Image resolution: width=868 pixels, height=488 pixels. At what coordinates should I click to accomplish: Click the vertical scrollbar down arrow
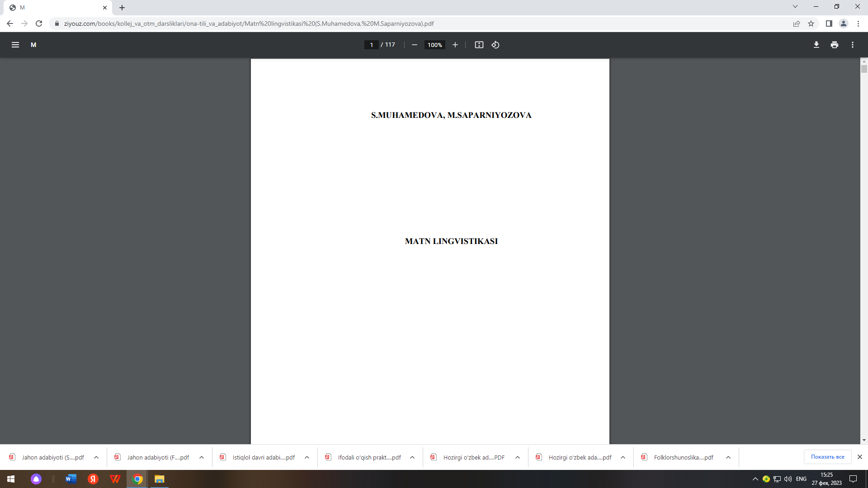coord(863,440)
